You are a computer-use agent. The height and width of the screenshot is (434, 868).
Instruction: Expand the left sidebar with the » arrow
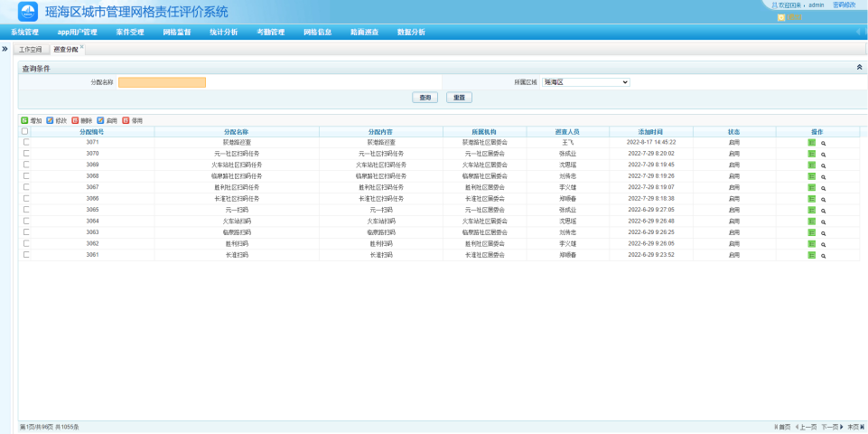click(5, 48)
